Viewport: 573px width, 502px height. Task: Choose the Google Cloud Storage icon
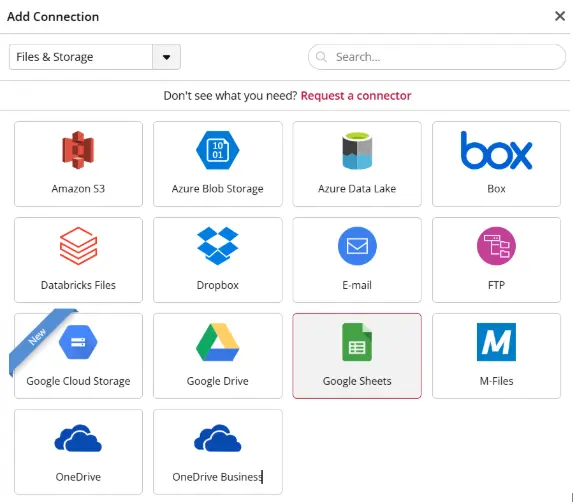point(78,342)
